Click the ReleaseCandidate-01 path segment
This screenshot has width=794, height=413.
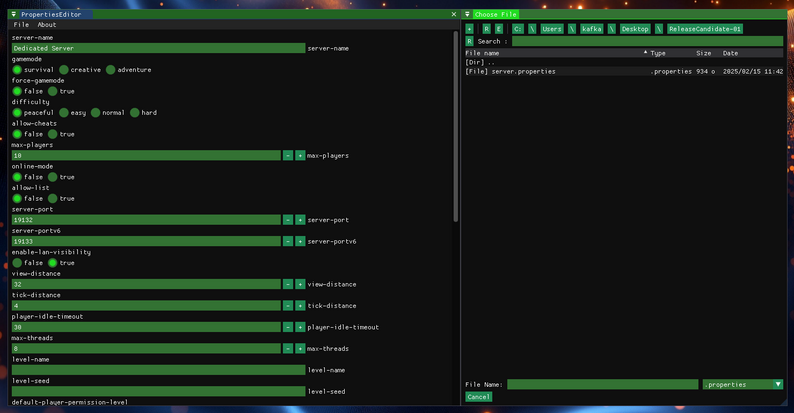coord(705,29)
